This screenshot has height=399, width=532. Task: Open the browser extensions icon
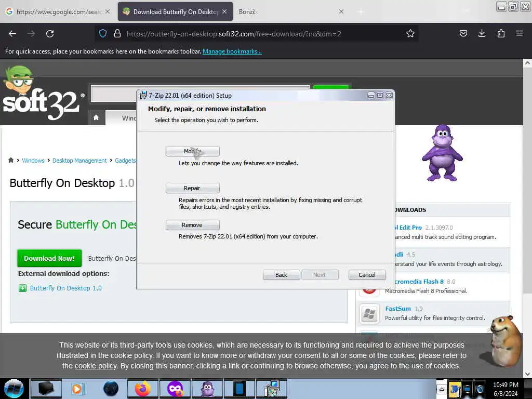pyautogui.click(x=501, y=33)
